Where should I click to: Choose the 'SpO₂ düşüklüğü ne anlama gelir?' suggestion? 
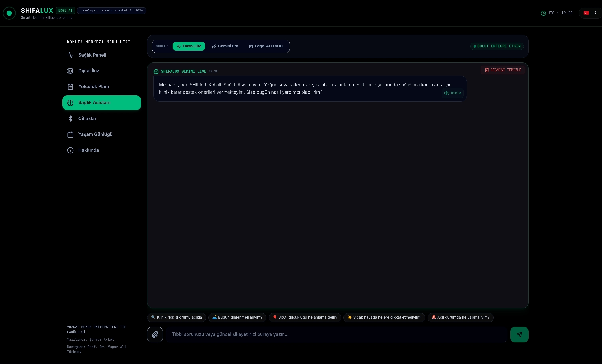(x=305, y=318)
